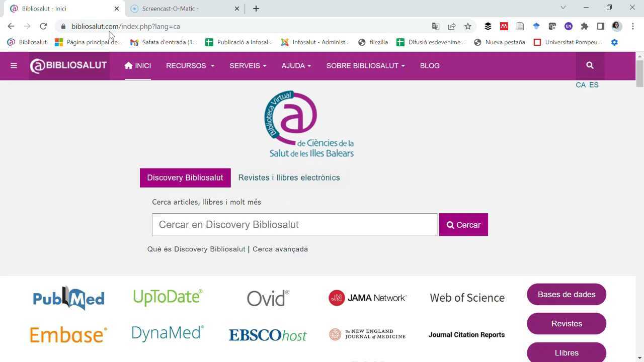Image resolution: width=644 pixels, height=362 pixels.
Task: Toggle the browser side panel
Action: click(601, 26)
